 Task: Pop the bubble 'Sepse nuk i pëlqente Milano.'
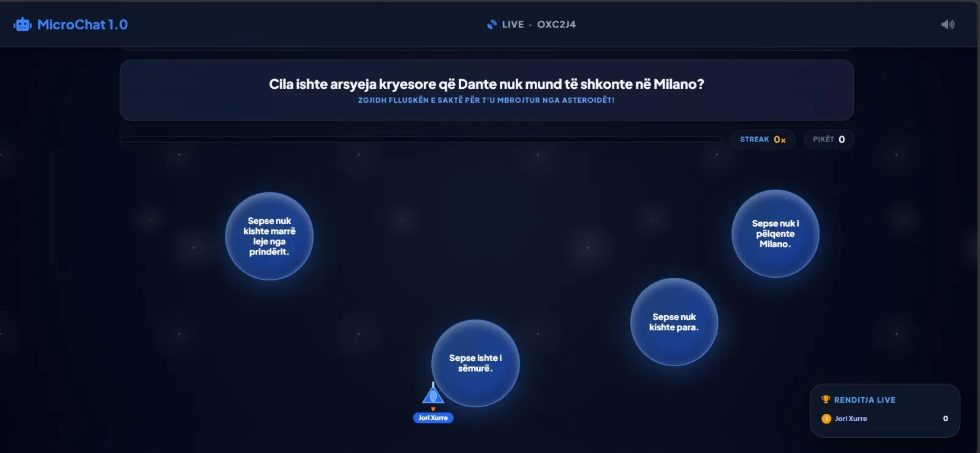pyautogui.click(x=775, y=234)
